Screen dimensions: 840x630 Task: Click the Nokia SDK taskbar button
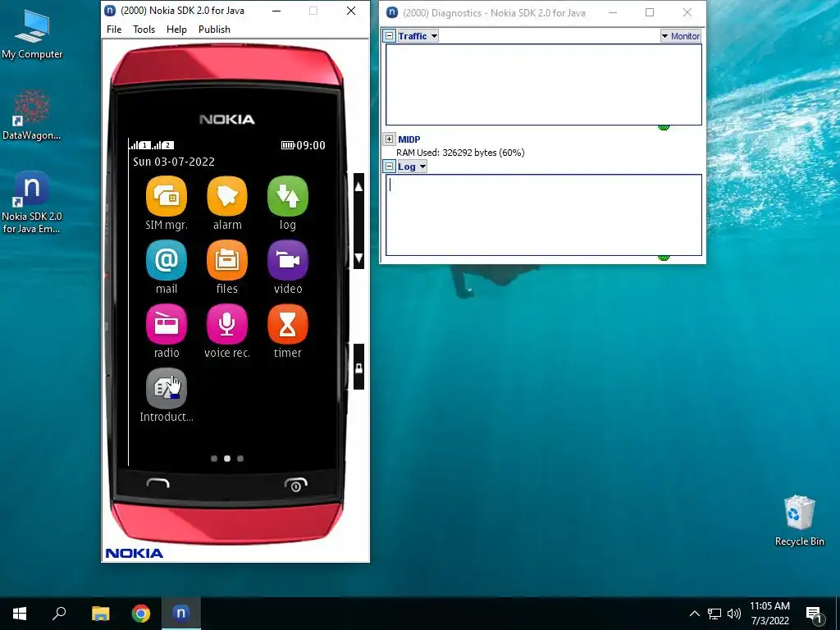coord(181,614)
